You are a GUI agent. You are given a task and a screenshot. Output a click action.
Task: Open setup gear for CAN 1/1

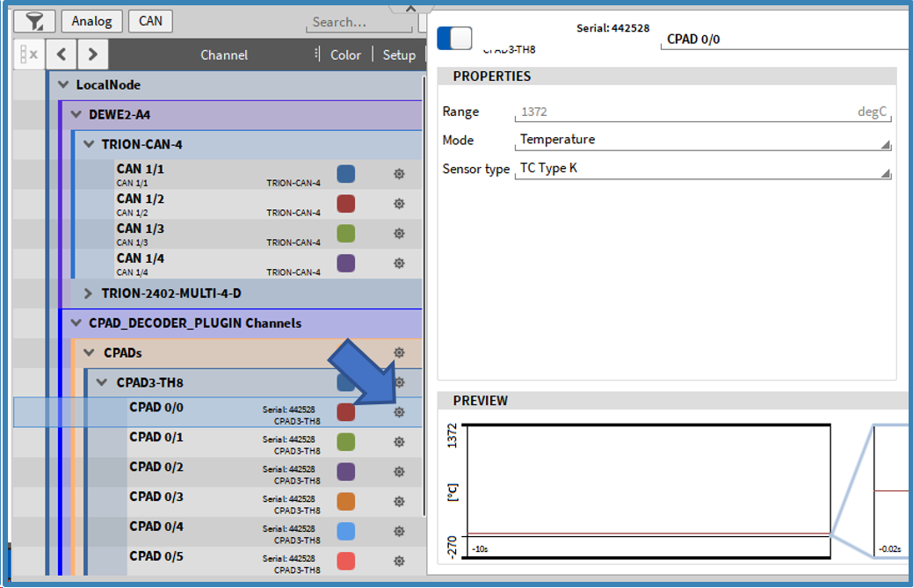tap(399, 174)
